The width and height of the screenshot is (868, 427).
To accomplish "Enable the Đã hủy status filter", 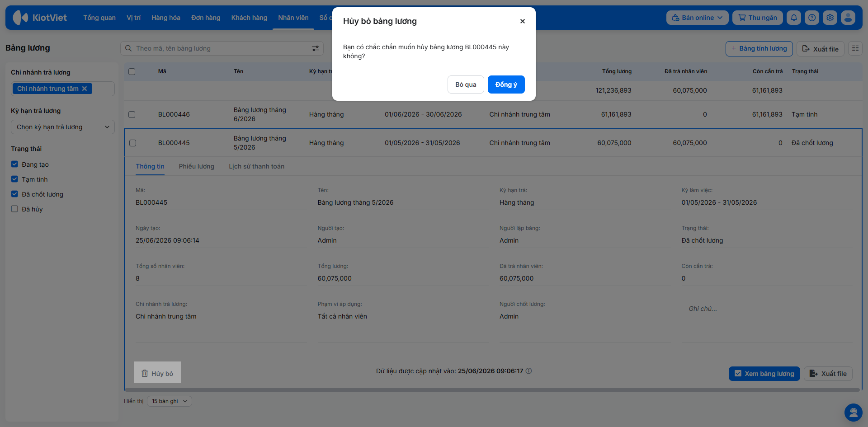I will pos(14,209).
